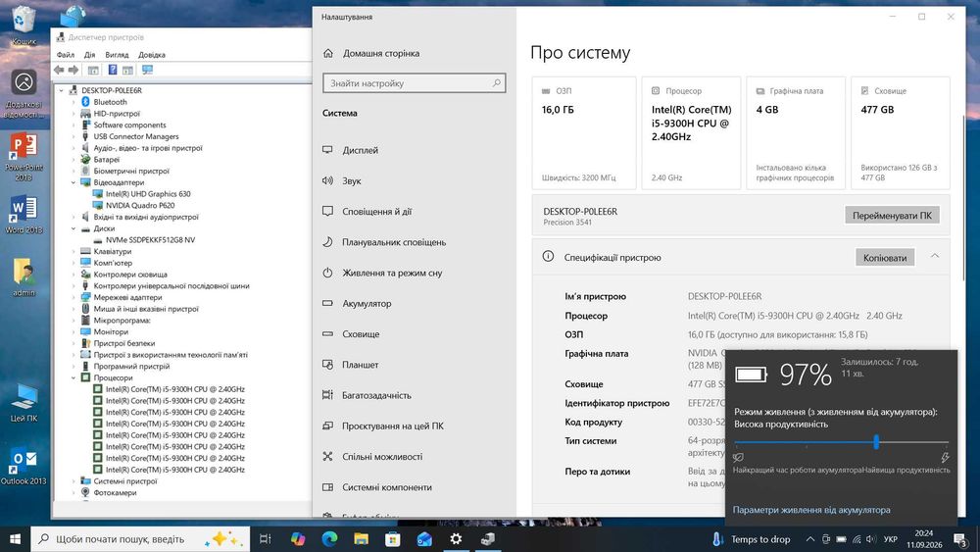Click the Forward arrow in Device Manager toolbar
Screen dimensions: 980x552
pyautogui.click(x=73, y=70)
